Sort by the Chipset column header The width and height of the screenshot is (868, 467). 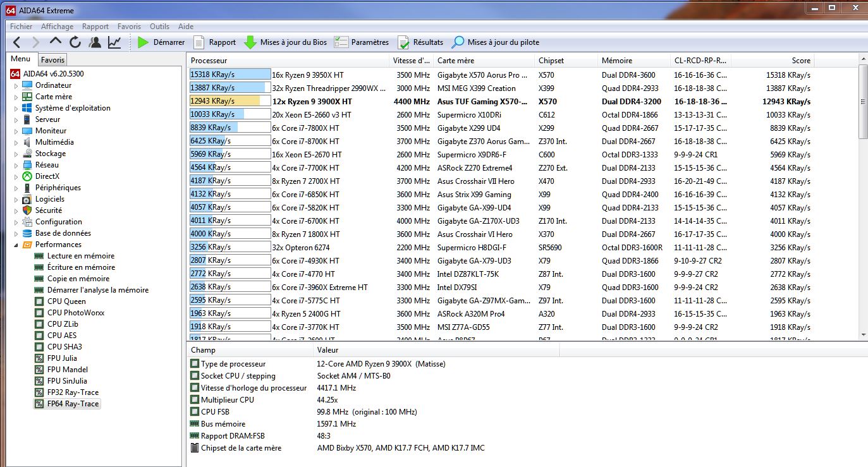(566, 61)
